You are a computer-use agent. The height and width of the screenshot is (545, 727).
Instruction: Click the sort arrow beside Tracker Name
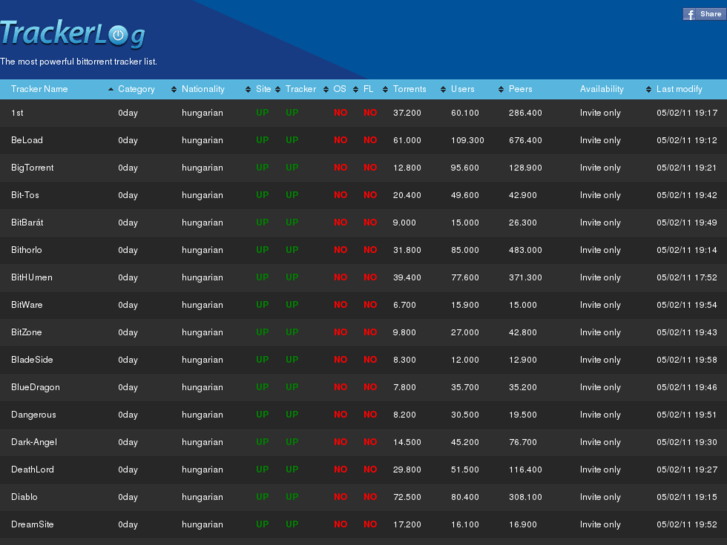point(110,89)
